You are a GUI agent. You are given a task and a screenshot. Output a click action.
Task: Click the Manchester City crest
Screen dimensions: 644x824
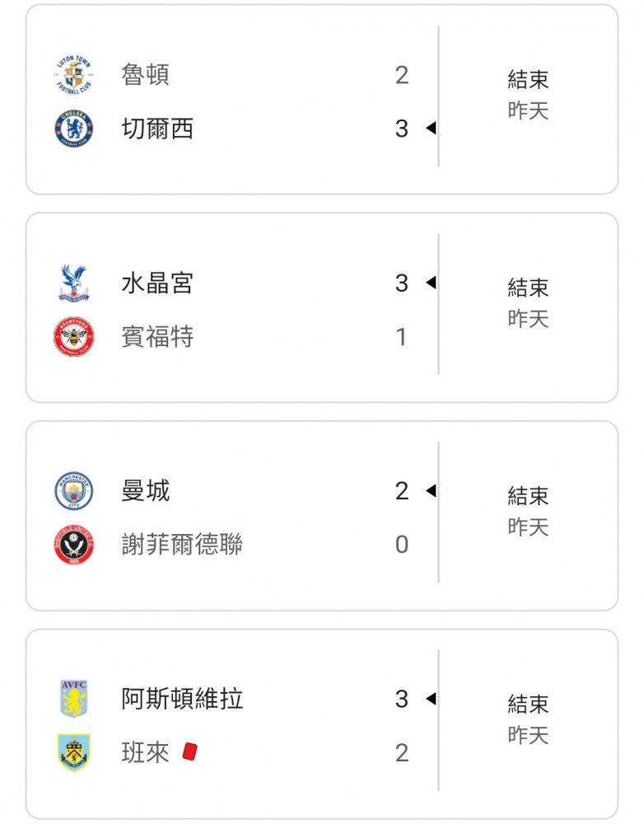tap(73, 491)
